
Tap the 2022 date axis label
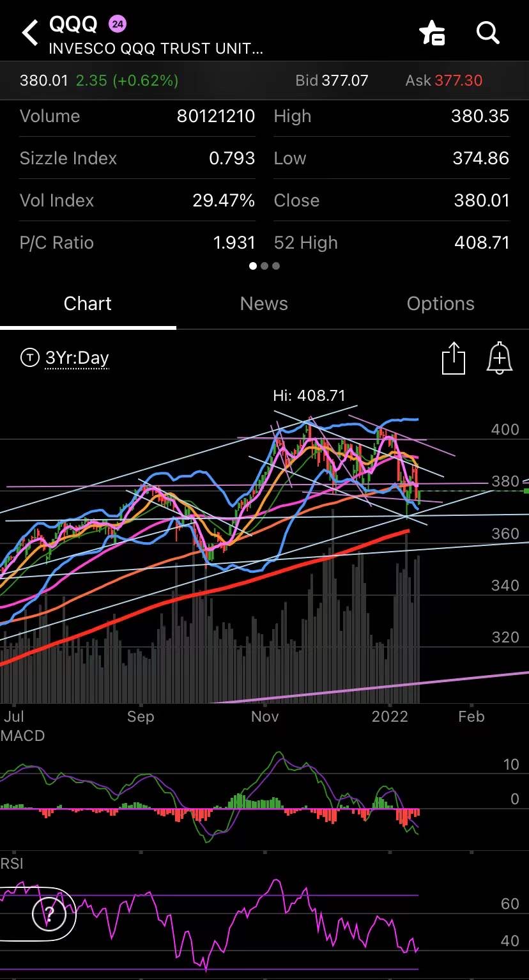390,716
